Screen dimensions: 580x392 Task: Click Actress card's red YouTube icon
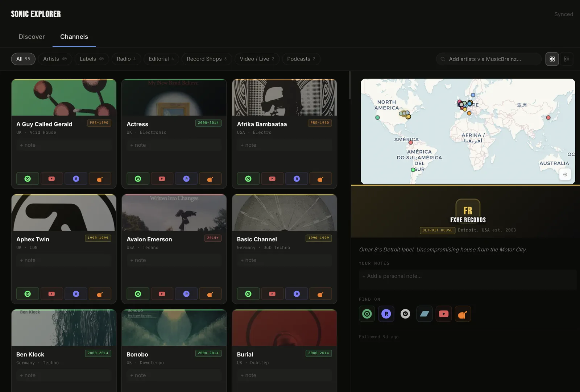pos(162,179)
